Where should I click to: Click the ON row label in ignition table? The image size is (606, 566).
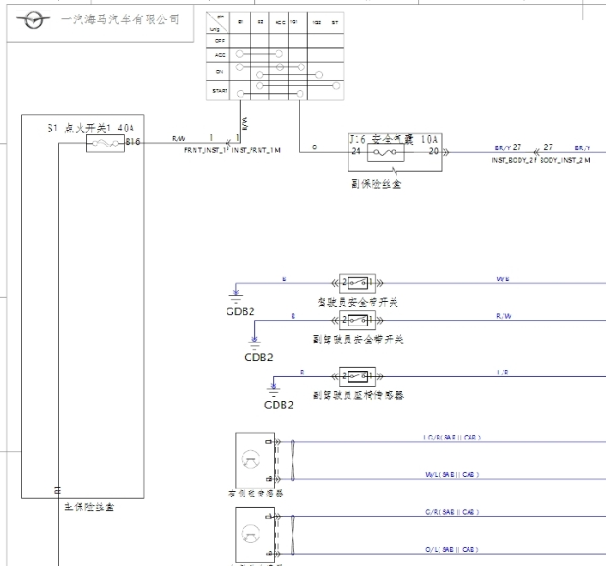(x=219, y=72)
